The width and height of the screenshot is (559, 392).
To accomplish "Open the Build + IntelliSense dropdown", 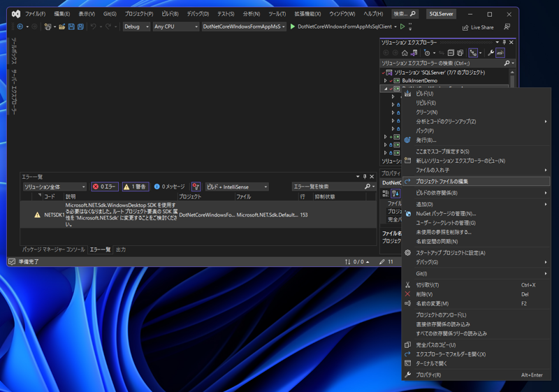I will [x=237, y=187].
